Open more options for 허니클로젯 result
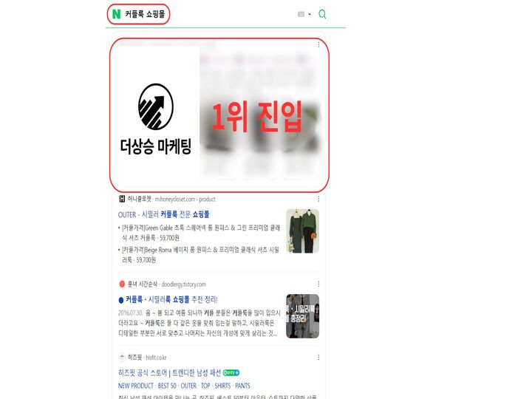The width and height of the screenshot is (532, 399). 318,199
